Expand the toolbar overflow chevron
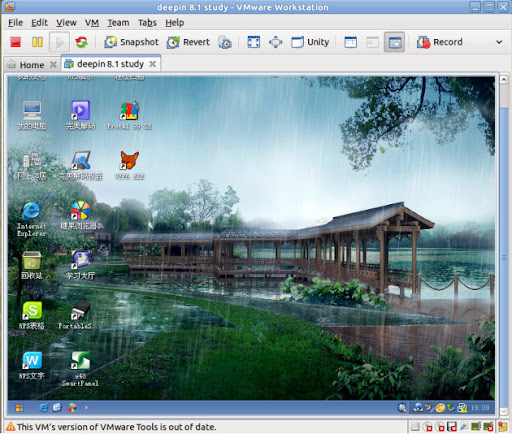 click(x=499, y=42)
